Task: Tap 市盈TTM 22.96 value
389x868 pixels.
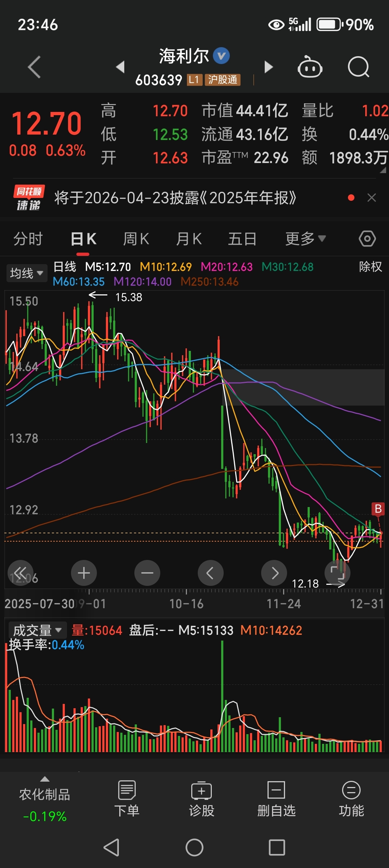Action: 245,158
